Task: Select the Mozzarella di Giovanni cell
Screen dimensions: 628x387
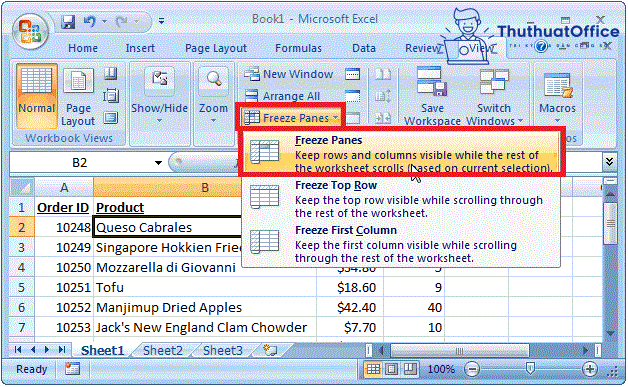Action: [204, 267]
